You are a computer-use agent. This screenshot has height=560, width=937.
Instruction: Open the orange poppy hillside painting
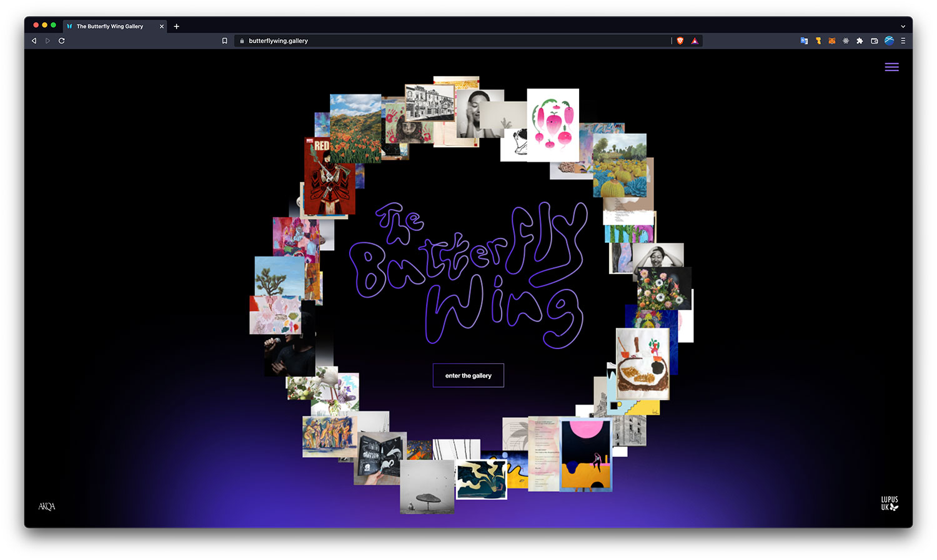click(x=355, y=128)
